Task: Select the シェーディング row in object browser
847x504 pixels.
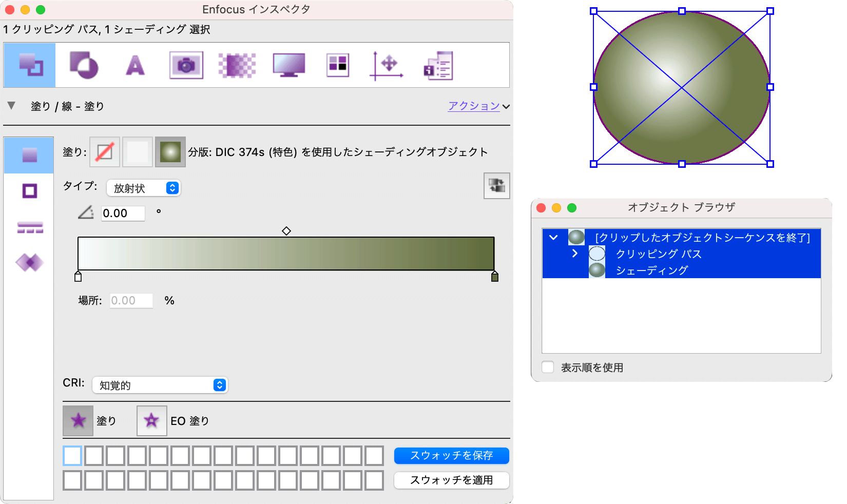Action: pyautogui.click(x=682, y=270)
